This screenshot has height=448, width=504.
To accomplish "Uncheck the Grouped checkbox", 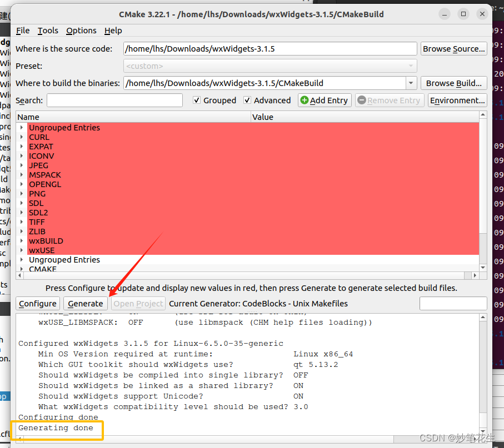I will [x=197, y=100].
